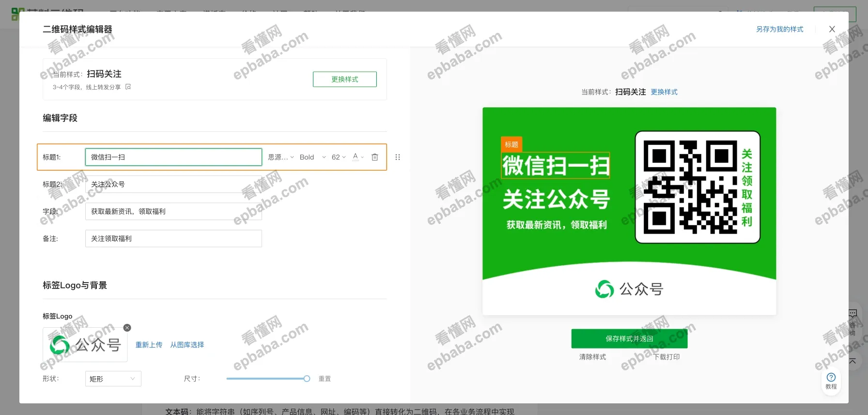This screenshot has width=868, height=415.
Task: Click 下载打印 below the preview
Action: coord(666,357)
